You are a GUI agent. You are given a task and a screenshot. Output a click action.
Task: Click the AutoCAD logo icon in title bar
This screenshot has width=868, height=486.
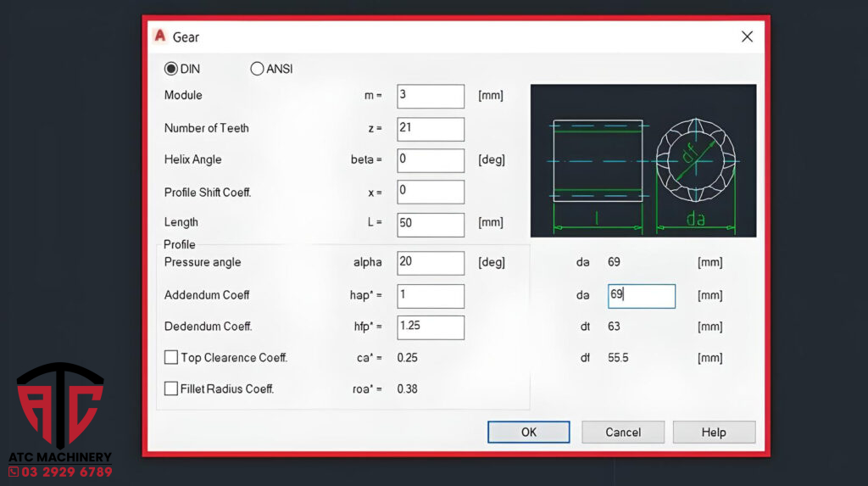(x=159, y=36)
